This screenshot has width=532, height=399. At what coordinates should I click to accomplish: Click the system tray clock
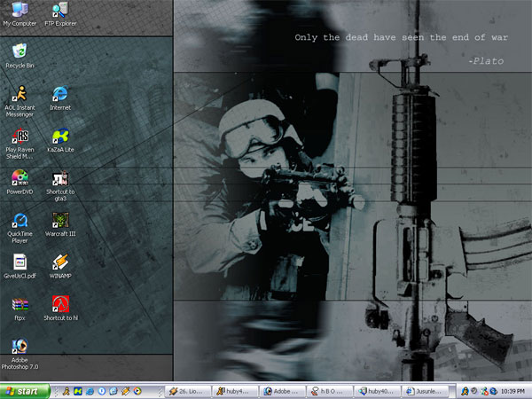click(x=512, y=391)
